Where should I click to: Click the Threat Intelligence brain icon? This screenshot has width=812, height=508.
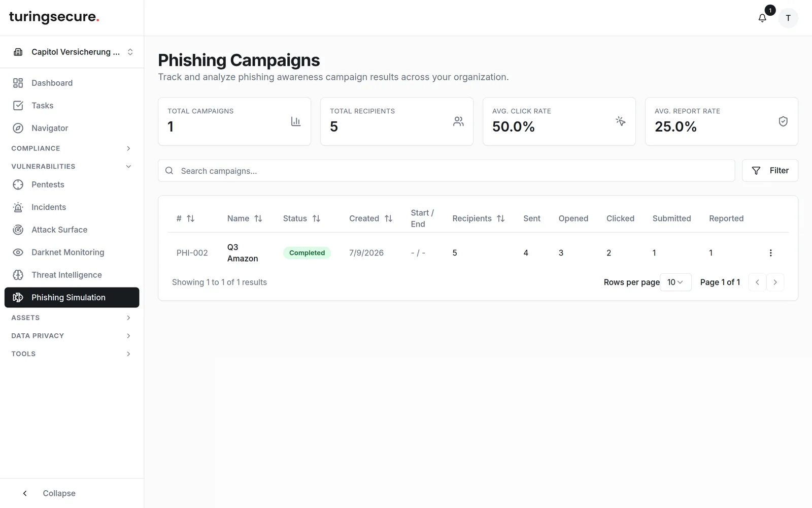pos(18,275)
